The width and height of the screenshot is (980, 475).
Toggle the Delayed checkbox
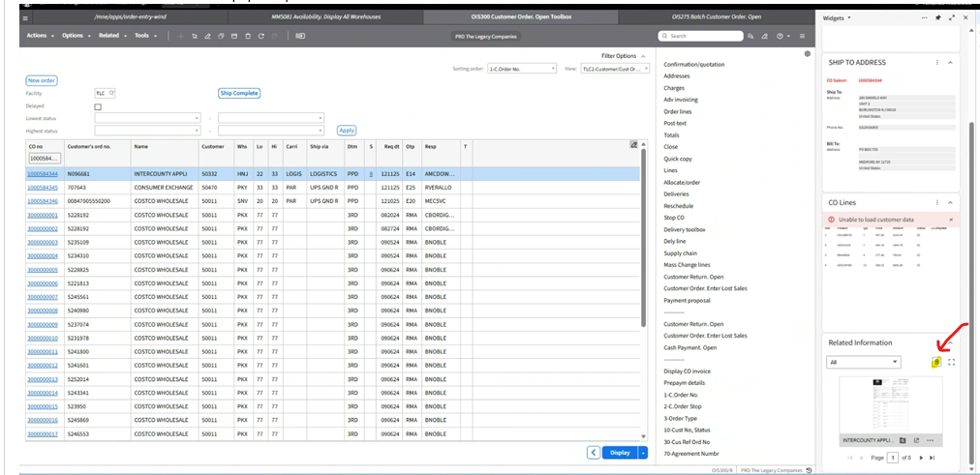point(98,106)
